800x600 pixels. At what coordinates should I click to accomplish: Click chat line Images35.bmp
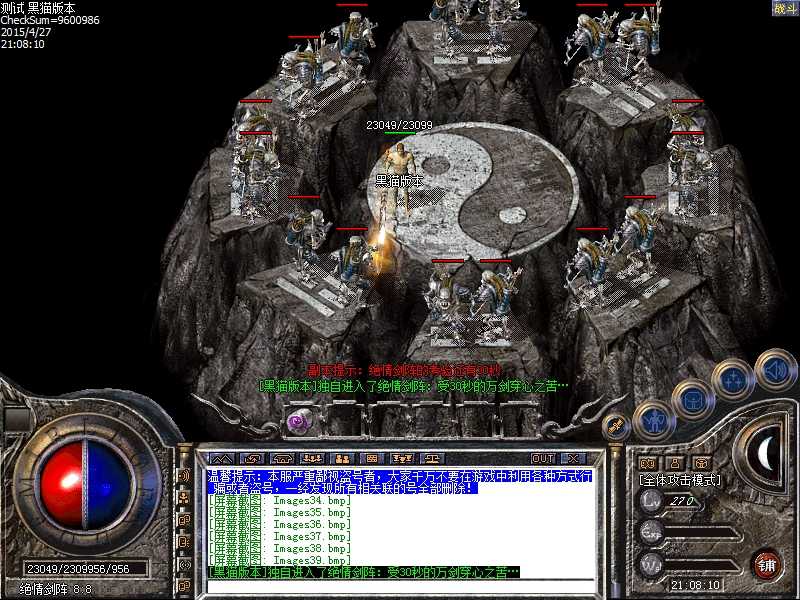(x=280, y=512)
